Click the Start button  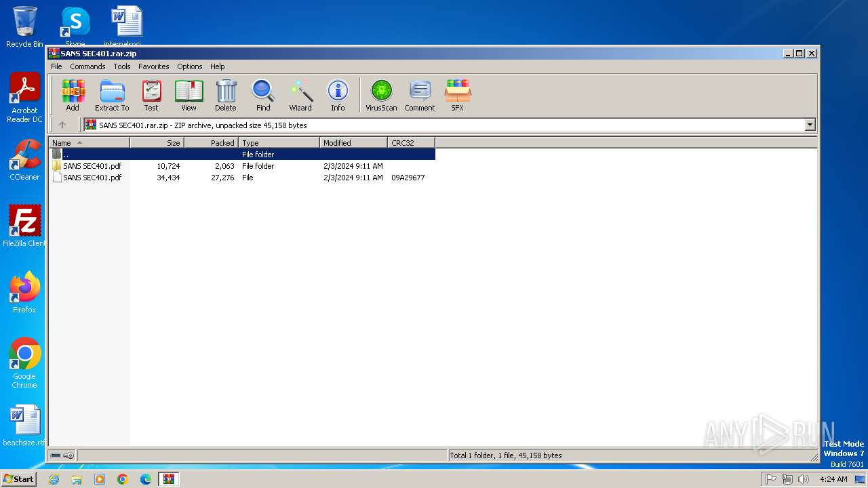pos(19,479)
